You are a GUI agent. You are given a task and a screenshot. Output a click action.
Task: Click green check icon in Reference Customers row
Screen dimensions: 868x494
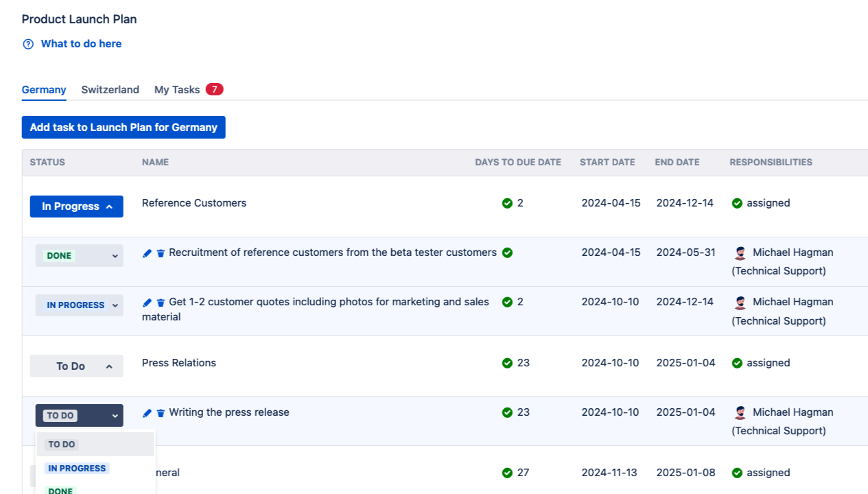[507, 203]
